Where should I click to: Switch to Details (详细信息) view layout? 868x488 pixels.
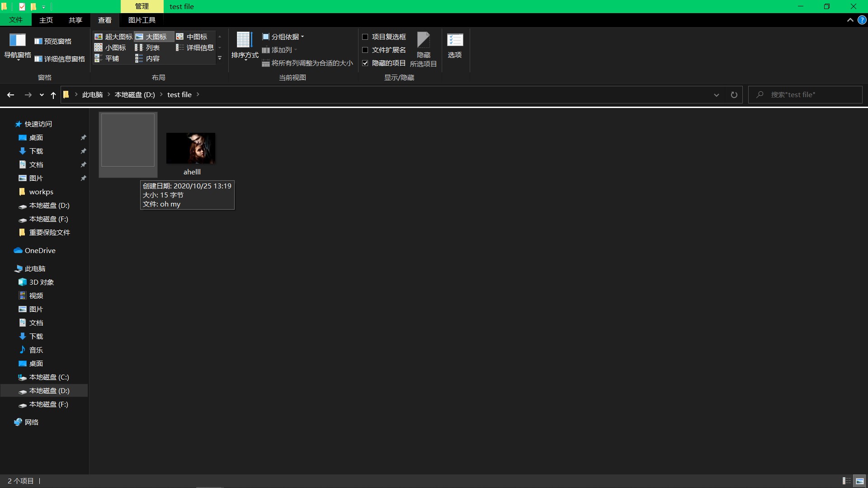coord(195,47)
